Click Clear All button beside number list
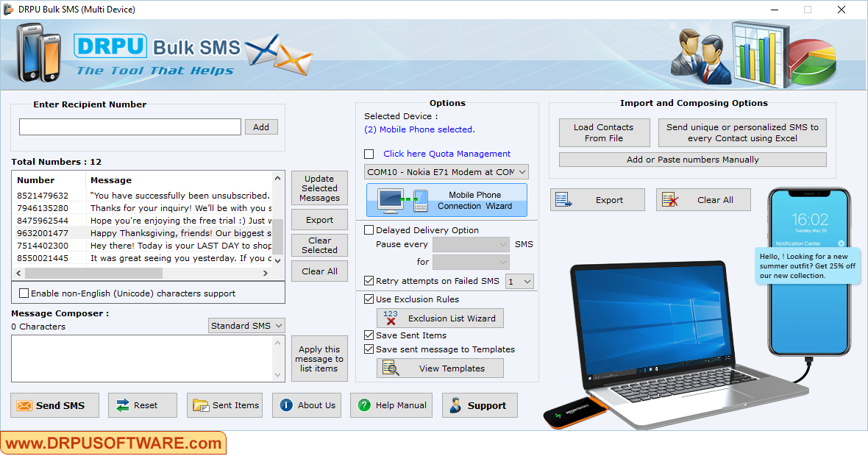 pyautogui.click(x=319, y=271)
